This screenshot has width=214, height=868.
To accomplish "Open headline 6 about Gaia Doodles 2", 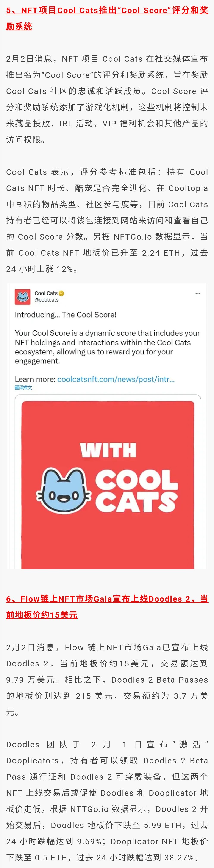I will click(107, 607).
